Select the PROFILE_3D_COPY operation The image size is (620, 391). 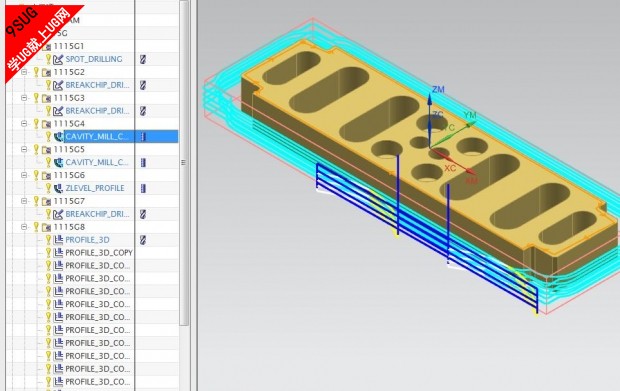click(x=99, y=253)
